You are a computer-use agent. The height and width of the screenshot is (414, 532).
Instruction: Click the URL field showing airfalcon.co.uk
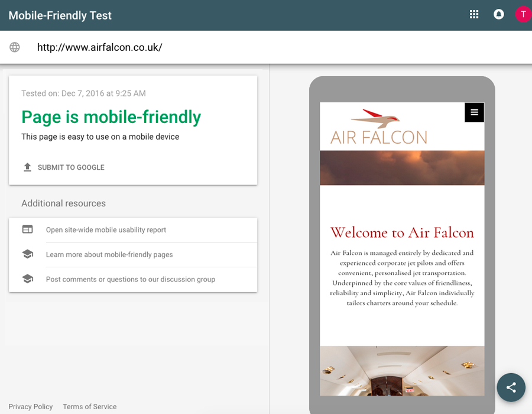click(100, 47)
